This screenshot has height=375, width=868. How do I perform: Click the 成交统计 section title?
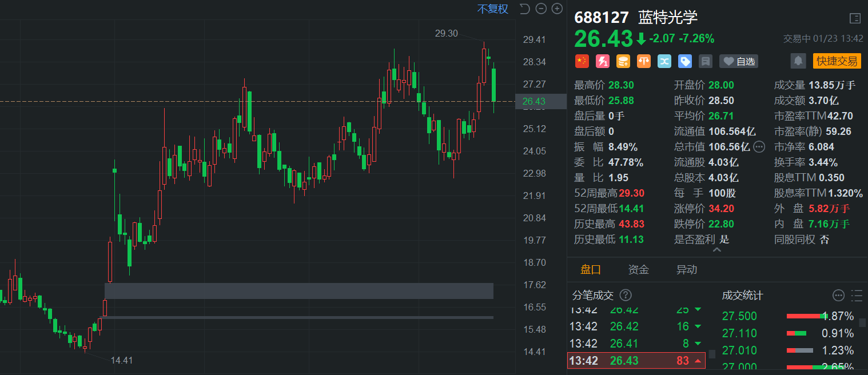point(742,295)
